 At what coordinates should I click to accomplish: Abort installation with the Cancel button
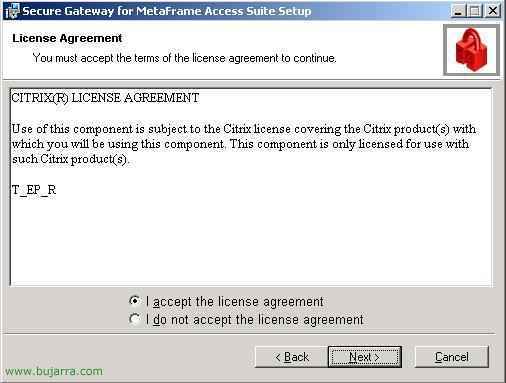coord(452,357)
